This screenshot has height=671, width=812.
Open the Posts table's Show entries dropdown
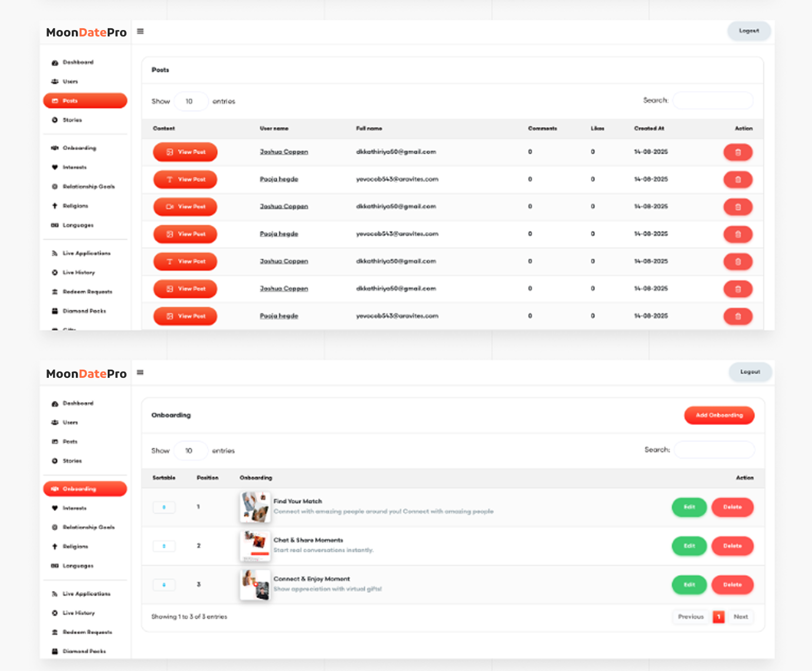[191, 101]
